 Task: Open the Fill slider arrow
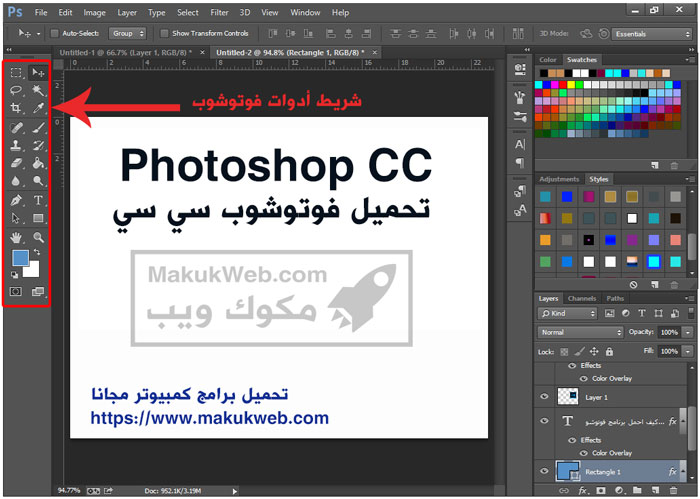tap(688, 351)
